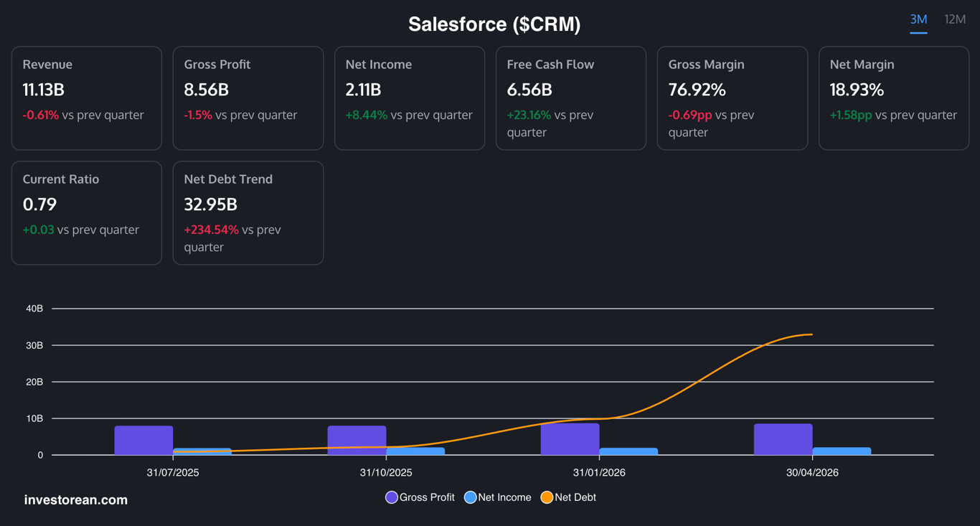980x526 pixels.
Task: Select the Net Debt Trend card title
Action: pyautogui.click(x=228, y=179)
